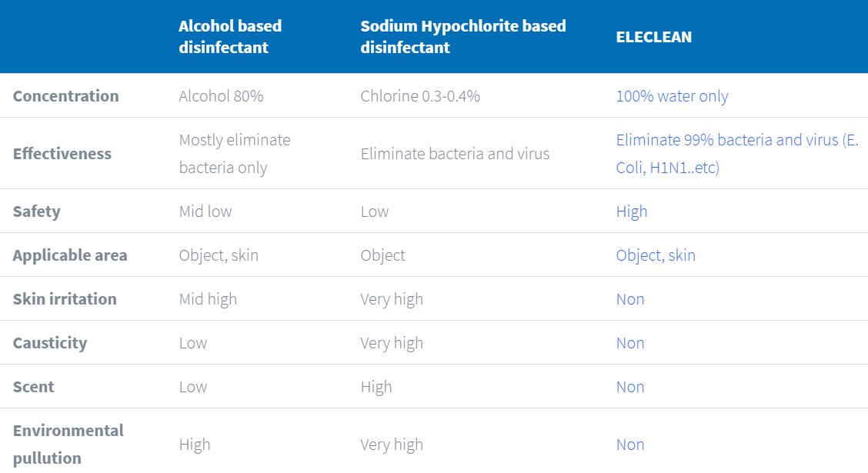Click 'Mostly eliminate bacteria only' cell
The image size is (868, 473).
click(235, 154)
